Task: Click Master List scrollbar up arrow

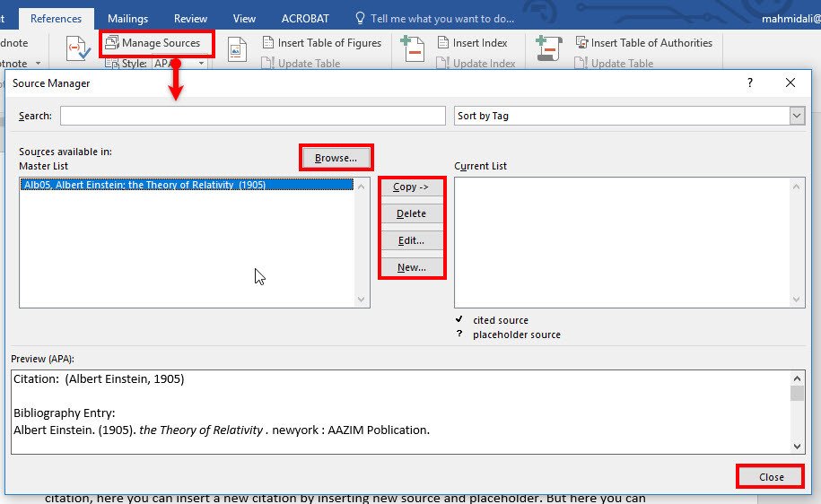Action: pyautogui.click(x=362, y=187)
